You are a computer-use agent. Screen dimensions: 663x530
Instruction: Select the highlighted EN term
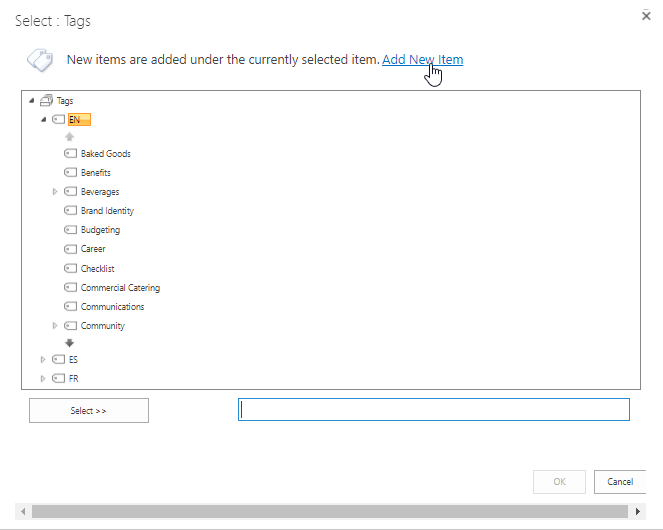[79, 120]
